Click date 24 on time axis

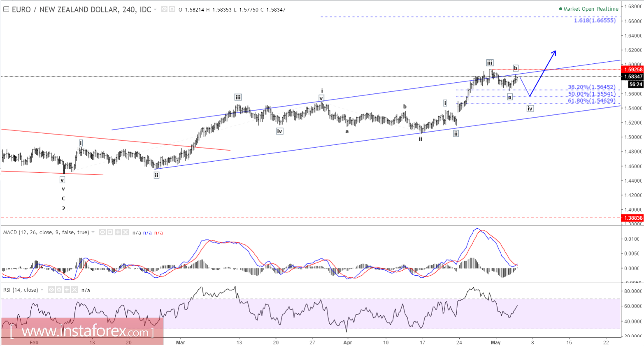(x=459, y=342)
